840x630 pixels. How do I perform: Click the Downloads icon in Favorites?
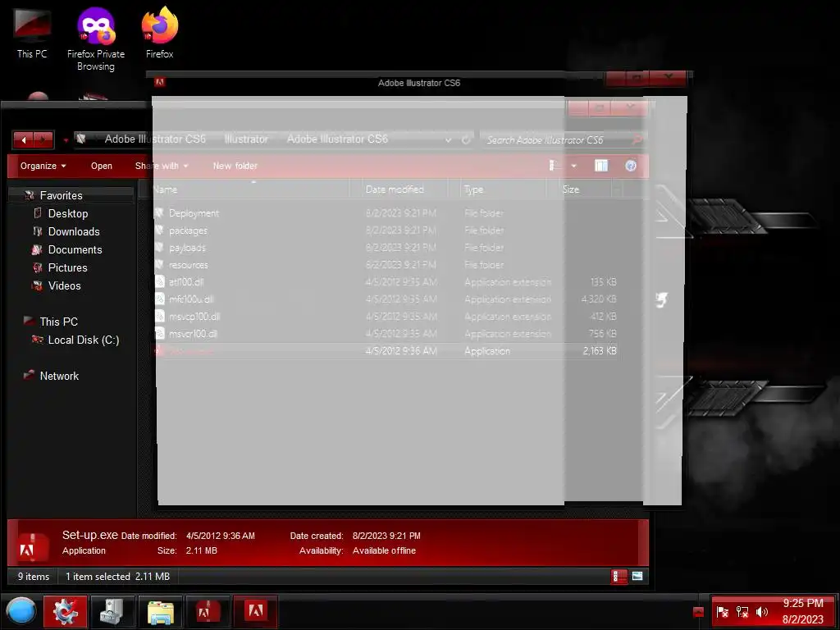pos(38,231)
